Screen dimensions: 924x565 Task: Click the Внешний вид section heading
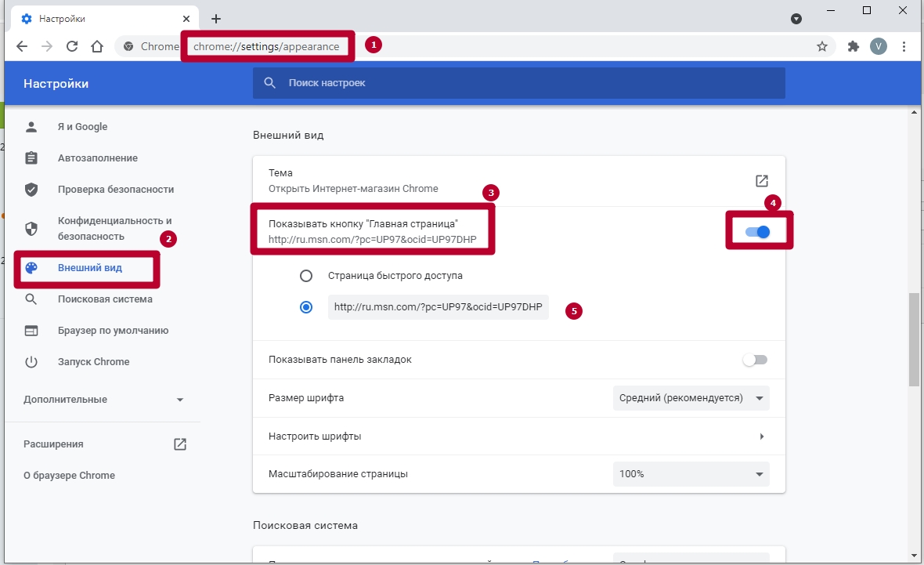click(288, 135)
